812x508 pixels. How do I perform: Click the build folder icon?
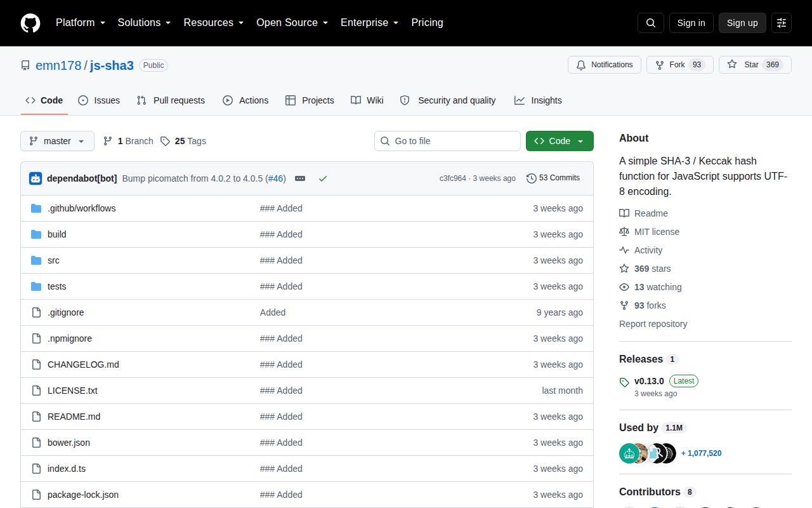(x=36, y=234)
